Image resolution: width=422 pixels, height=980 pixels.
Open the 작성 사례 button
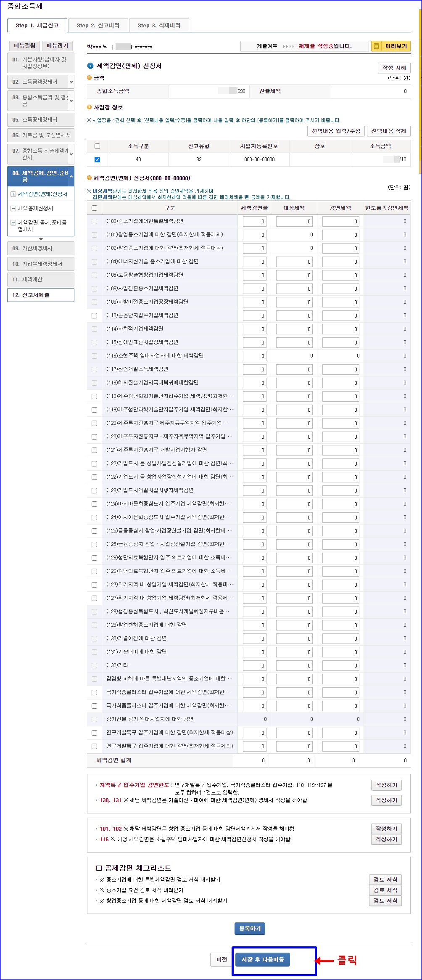[394, 68]
